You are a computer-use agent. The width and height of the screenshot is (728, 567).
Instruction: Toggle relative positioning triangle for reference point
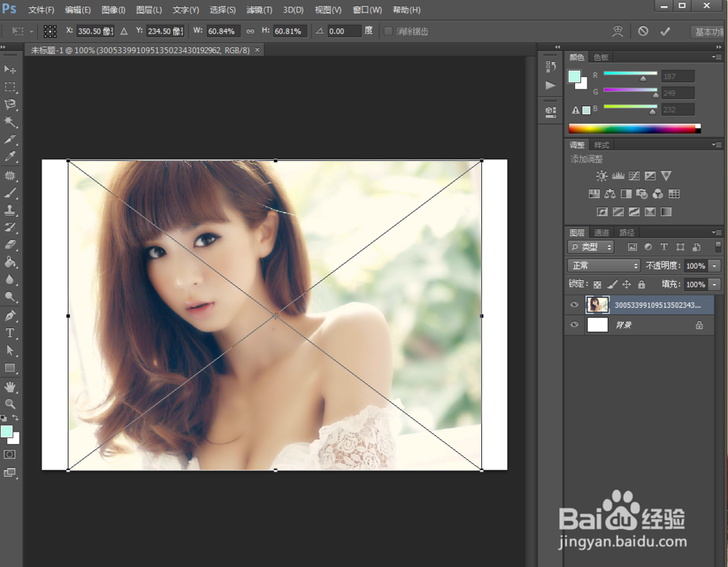click(x=124, y=31)
